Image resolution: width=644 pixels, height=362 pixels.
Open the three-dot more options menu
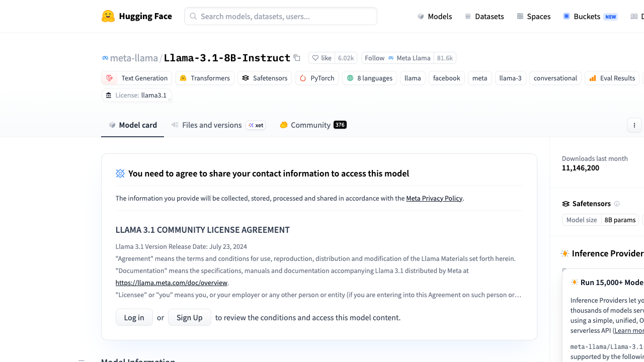[634, 125]
